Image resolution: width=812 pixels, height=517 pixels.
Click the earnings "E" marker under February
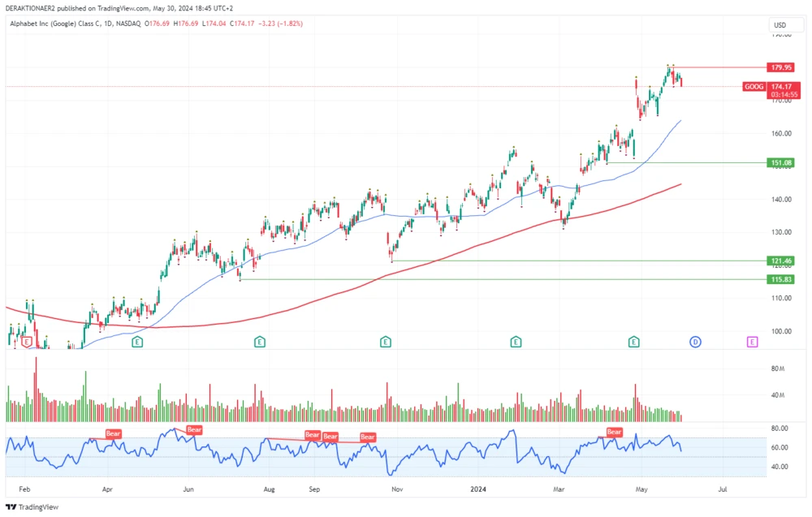pyautogui.click(x=25, y=342)
